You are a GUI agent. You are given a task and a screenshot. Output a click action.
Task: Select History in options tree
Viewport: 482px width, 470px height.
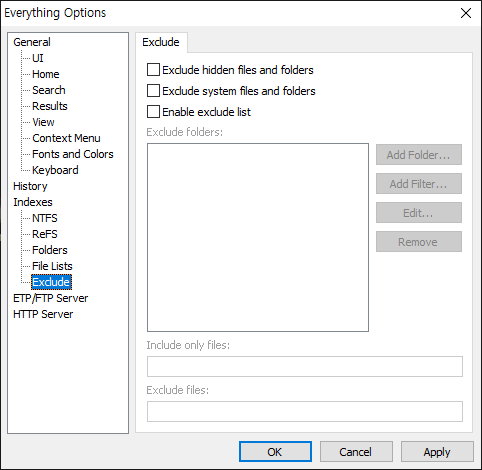coord(30,186)
